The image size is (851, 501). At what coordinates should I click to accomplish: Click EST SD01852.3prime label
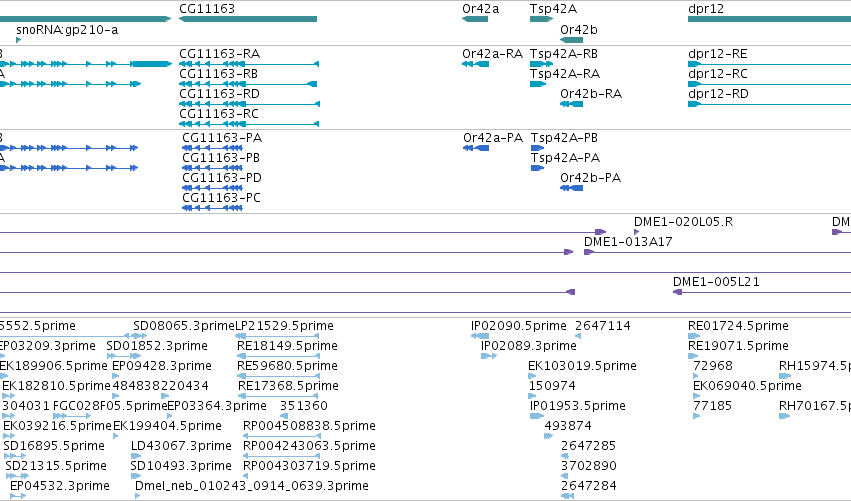[157, 346]
